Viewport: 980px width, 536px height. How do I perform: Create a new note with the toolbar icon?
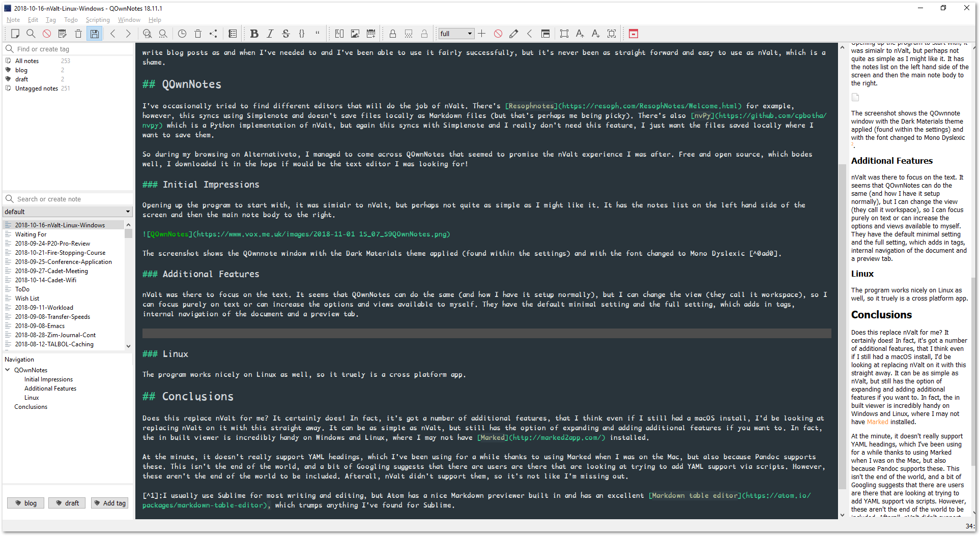pyautogui.click(x=15, y=34)
